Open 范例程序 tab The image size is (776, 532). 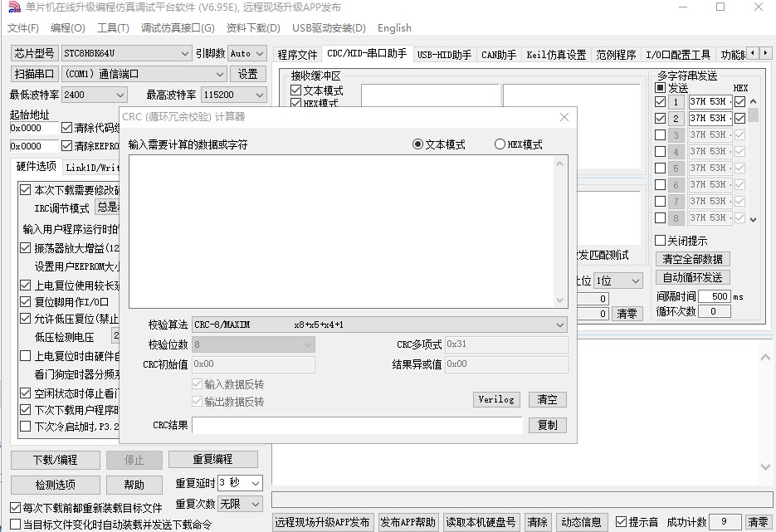(616, 55)
